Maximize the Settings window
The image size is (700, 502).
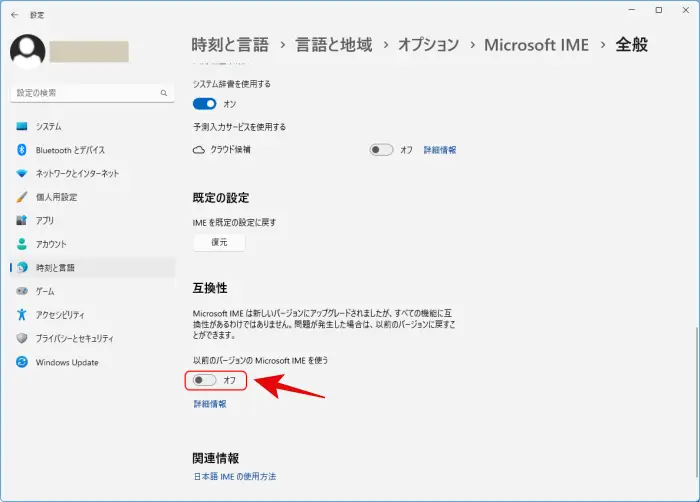tap(658, 10)
